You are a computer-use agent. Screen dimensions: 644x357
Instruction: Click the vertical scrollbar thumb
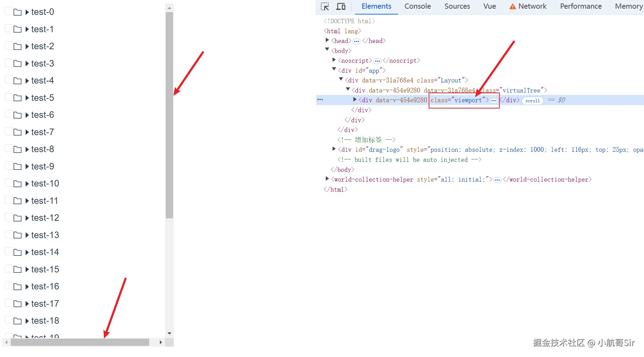pos(169,115)
